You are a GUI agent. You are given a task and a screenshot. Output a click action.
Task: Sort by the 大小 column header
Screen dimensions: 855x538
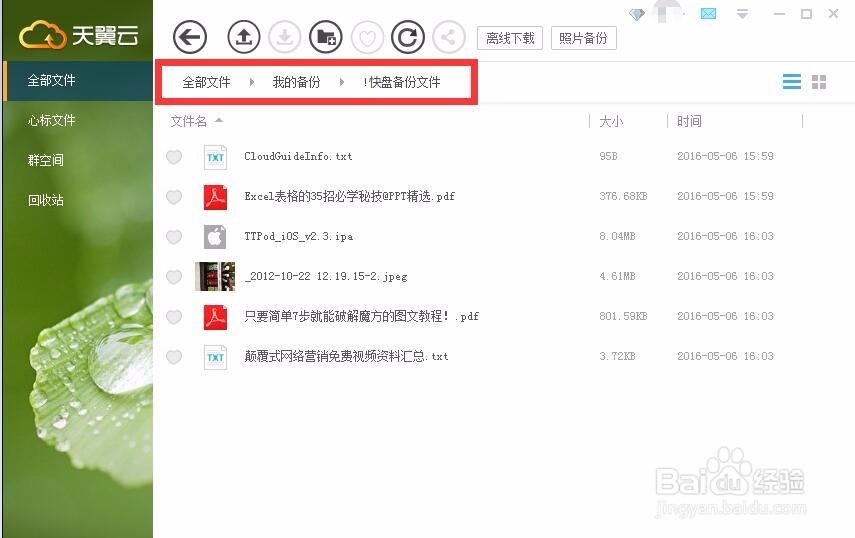[x=611, y=121]
